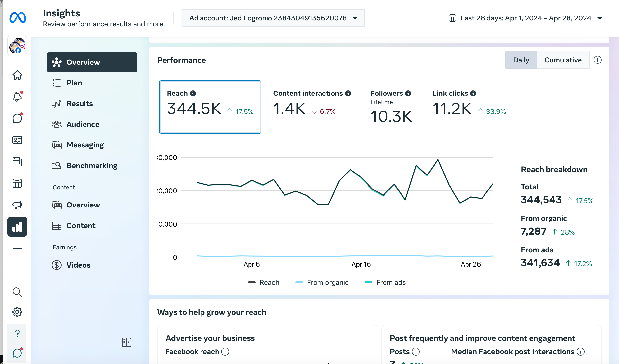Click the Meta logo icon
Screen dimensions: 619x364
17,17
